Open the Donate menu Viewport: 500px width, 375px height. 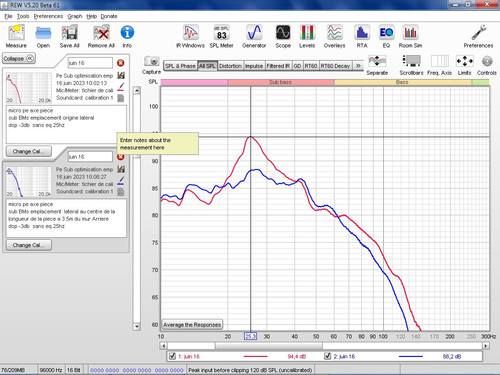(109, 16)
